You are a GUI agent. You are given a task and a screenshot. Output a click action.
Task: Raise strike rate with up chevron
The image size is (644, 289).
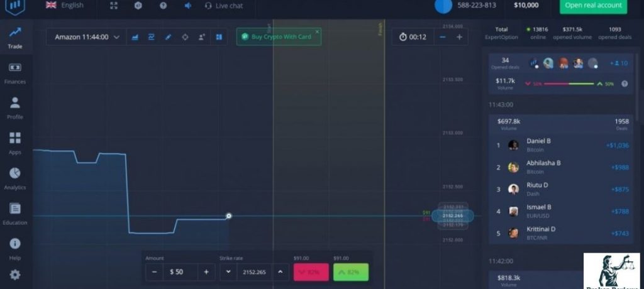280,272
